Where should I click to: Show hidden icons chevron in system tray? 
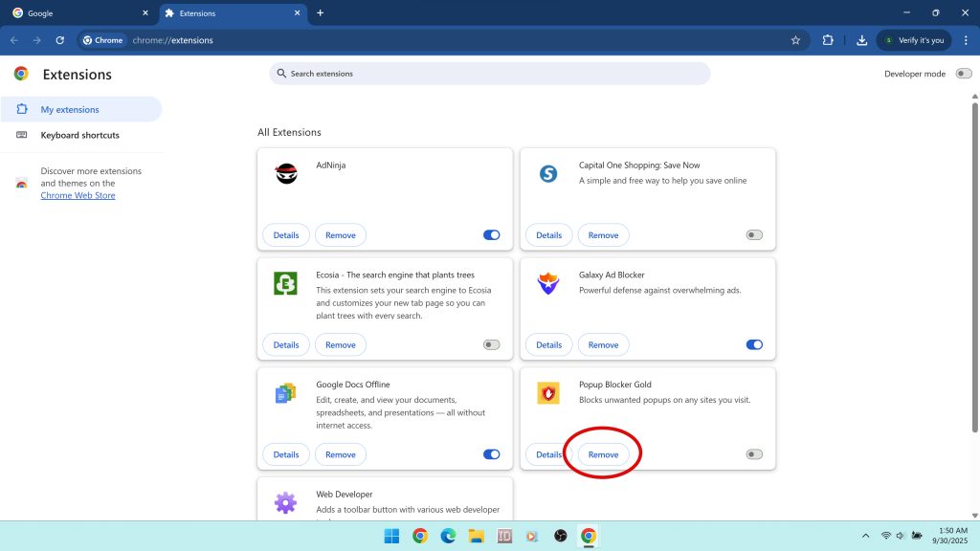(x=865, y=536)
